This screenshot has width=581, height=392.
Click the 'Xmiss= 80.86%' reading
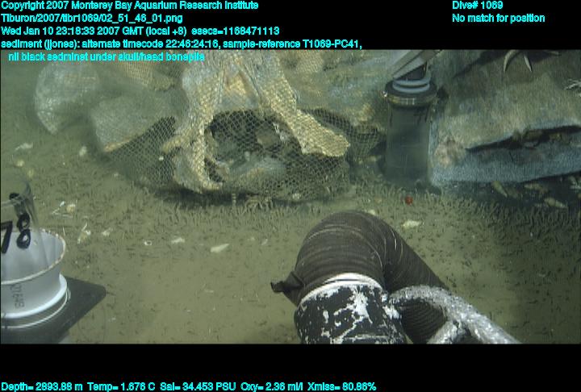pyautogui.click(x=341, y=387)
